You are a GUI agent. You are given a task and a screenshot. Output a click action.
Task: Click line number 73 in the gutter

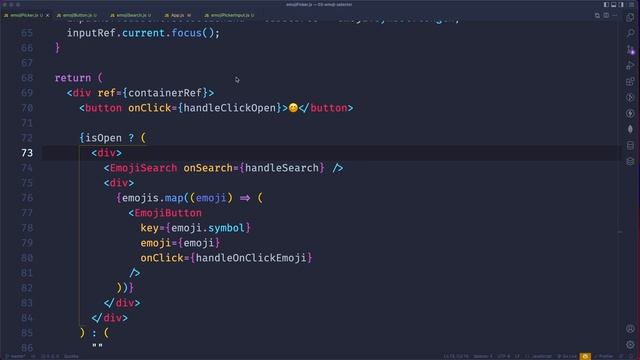pos(27,153)
